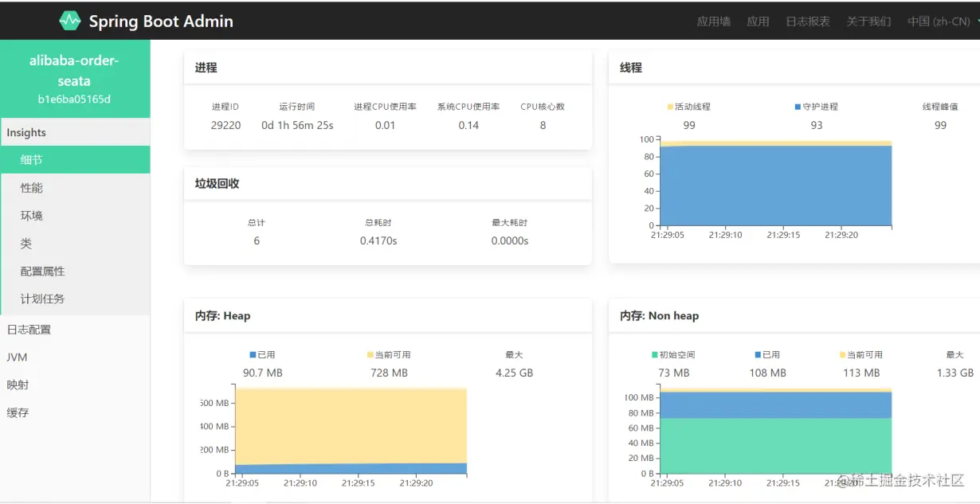
Task: Click the yellow 活动线程 legend swatch
Action: tap(670, 107)
